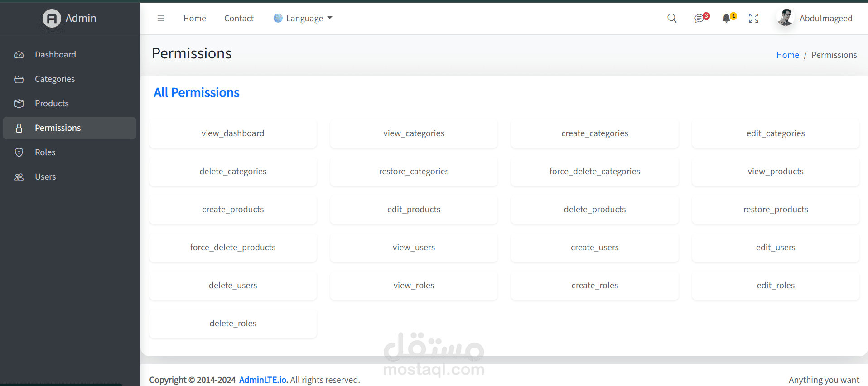Viewport: 868px width, 386px height.
Task: Go to Home in top navbar
Action: pos(195,18)
